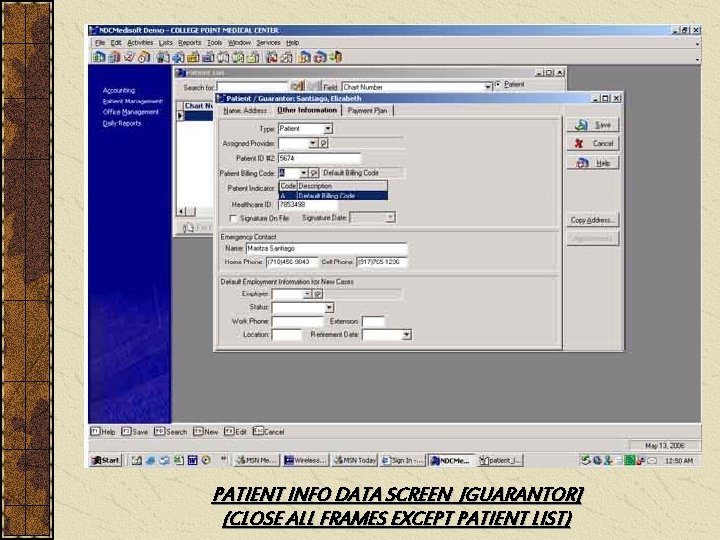Screen dimensions: 720x540
Task: Click Copy Address button
Action: point(593,220)
